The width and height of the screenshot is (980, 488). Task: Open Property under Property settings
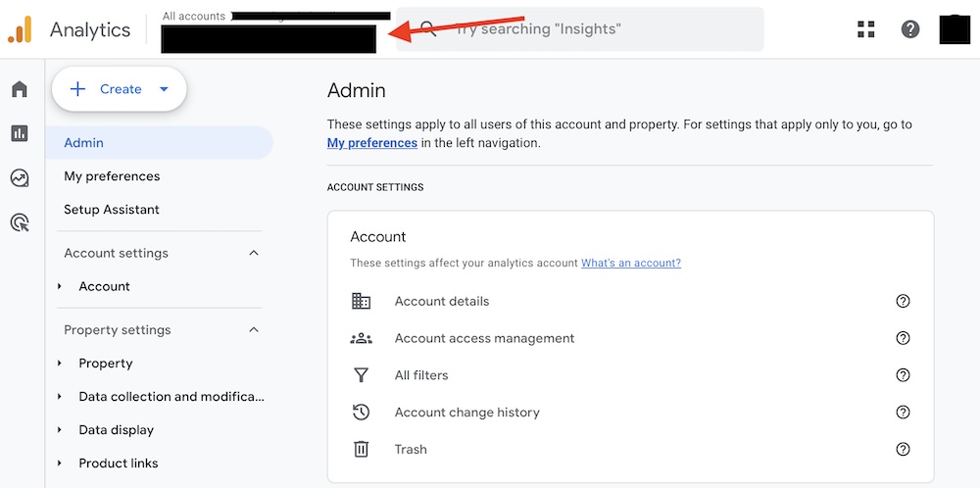pos(106,363)
